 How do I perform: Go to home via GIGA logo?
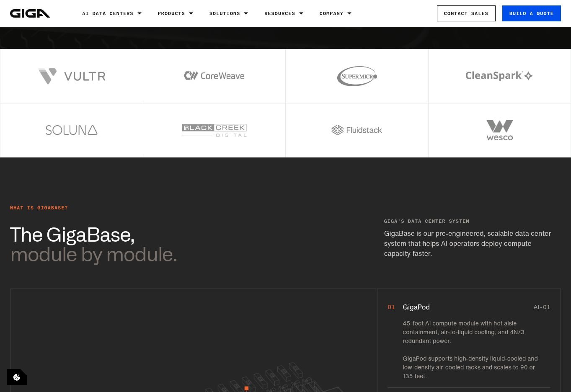click(30, 13)
